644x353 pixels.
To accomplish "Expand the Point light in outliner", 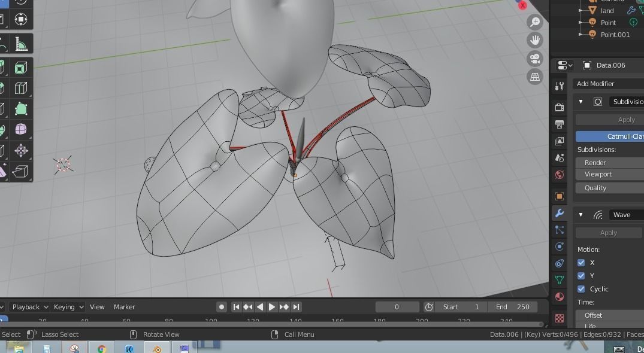I will (x=580, y=23).
